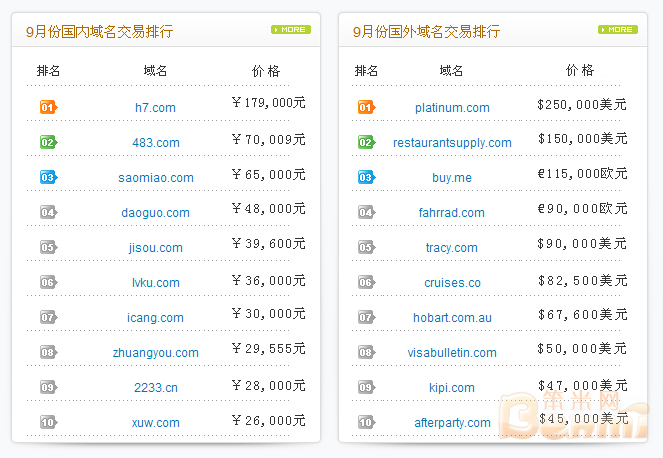The image size is (663, 458).
Task: Click rank 03 badge next to buy.me
Action: (367, 177)
